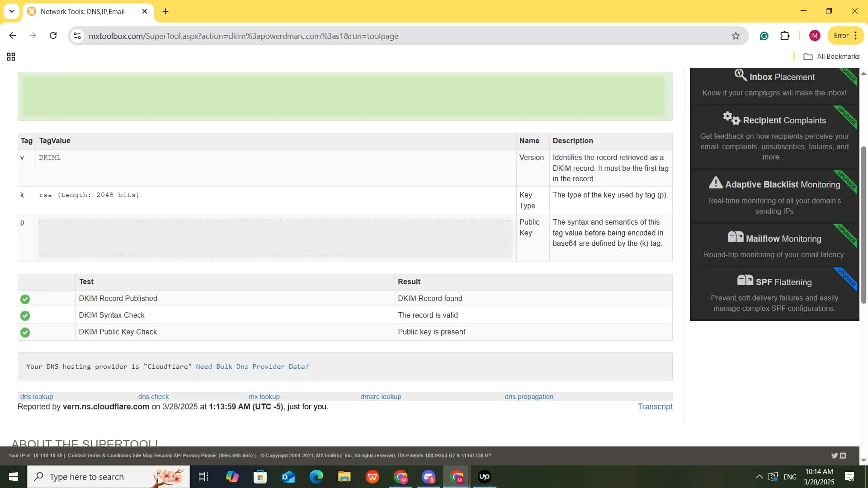
Task: Open Adaptive Blacklist Monitoring card
Action: pos(774,195)
